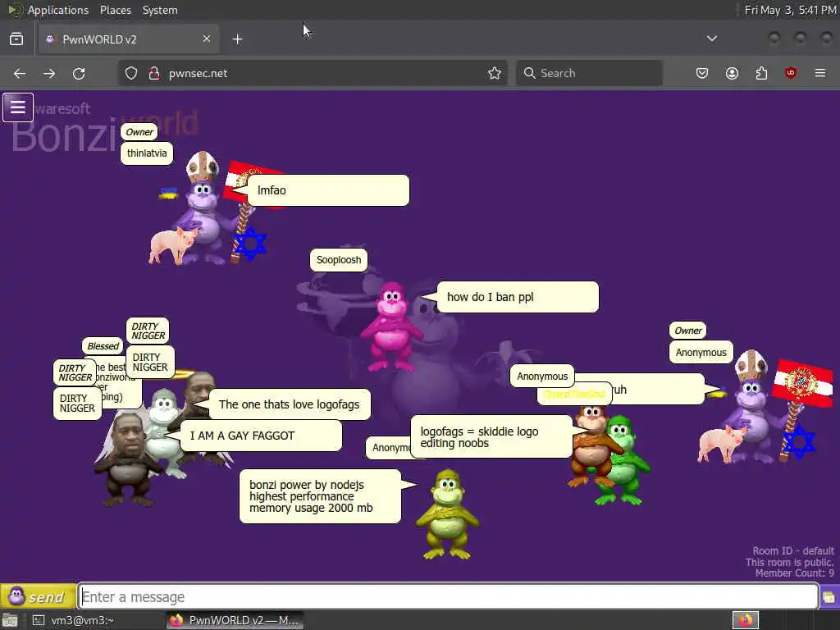The height and width of the screenshot is (630, 840).
Task: Select the yellow-green Bonzi at bottom center
Action: pyautogui.click(x=447, y=514)
